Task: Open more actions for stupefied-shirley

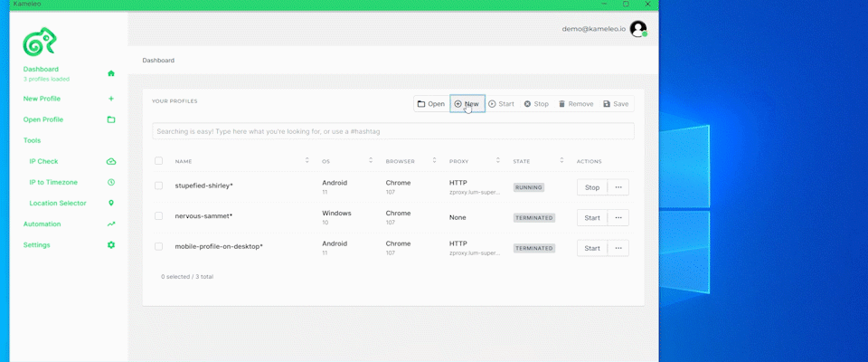Action: click(618, 187)
